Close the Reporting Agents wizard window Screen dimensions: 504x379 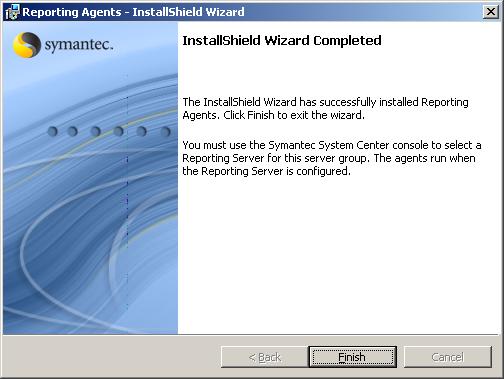tap(490, 12)
